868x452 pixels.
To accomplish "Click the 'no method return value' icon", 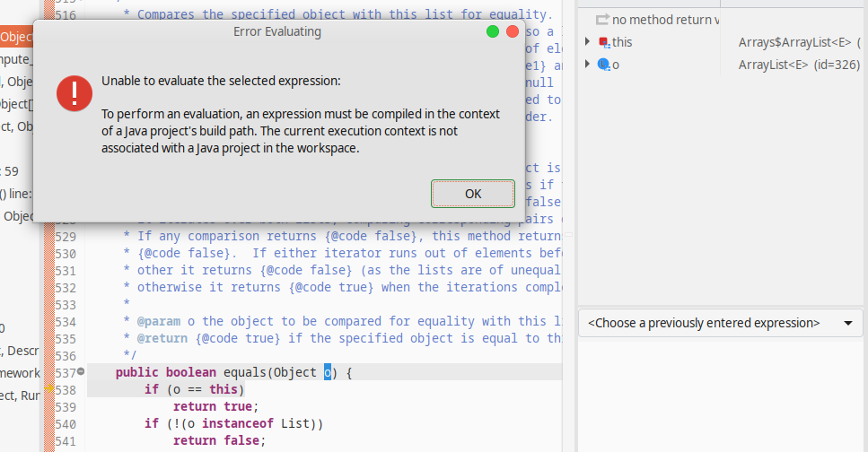I will pos(602,20).
